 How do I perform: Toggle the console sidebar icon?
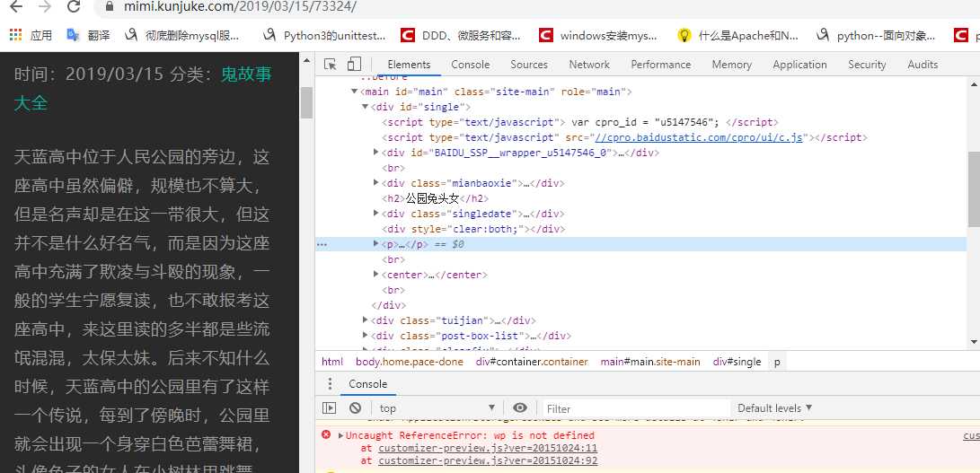point(330,408)
